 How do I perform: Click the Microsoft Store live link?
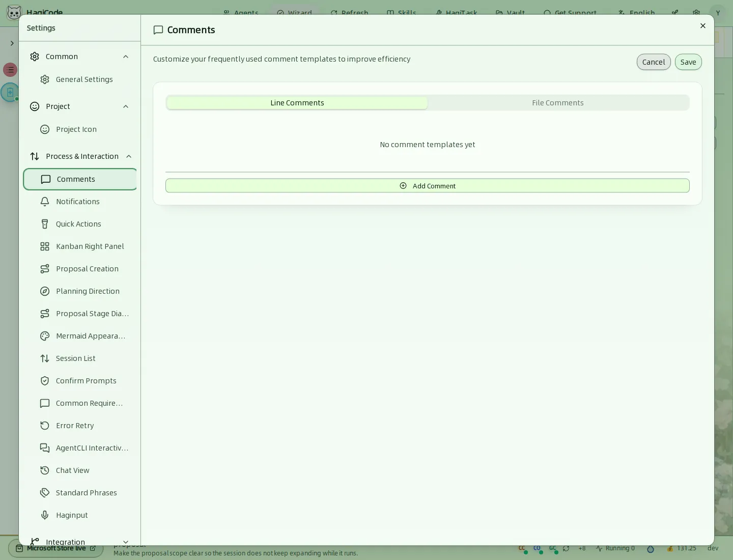coord(56,548)
